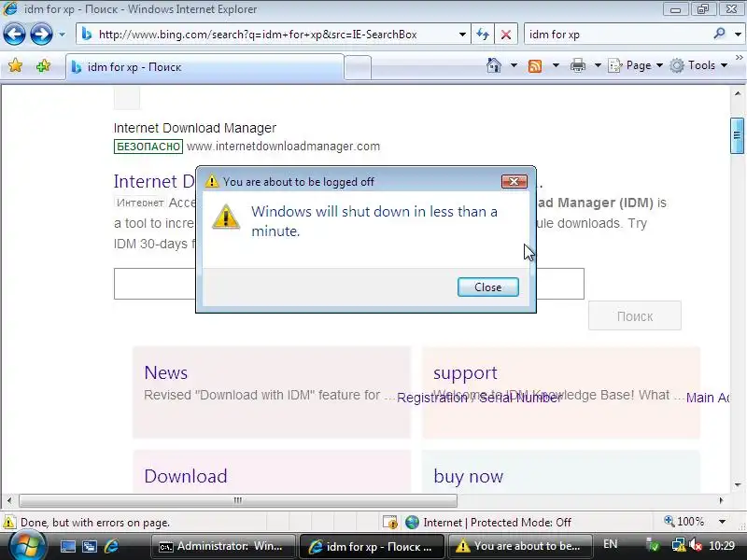Select the 'idm for xp - Поиск' tab

pos(204,67)
